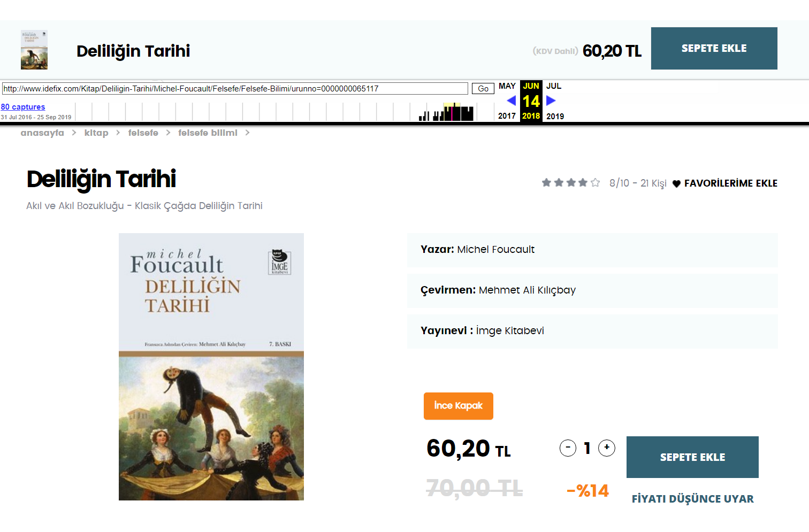Click the Go button in Wayback toolbar

point(483,89)
